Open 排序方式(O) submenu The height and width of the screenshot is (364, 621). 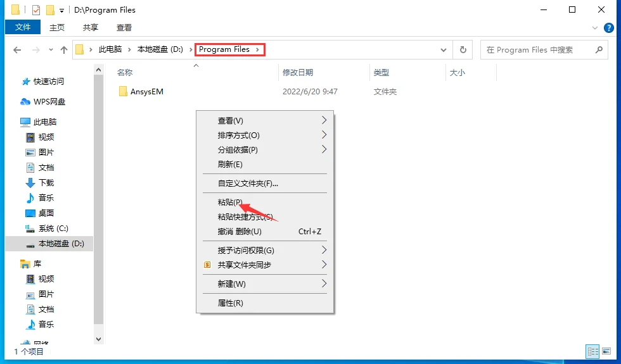point(265,135)
